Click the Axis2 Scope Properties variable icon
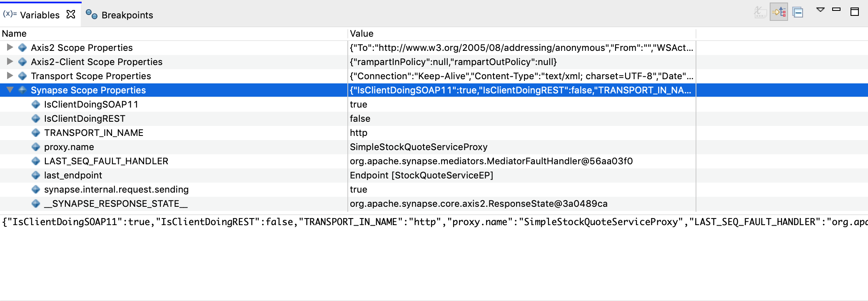Viewport: 868px width, 301px height. click(x=22, y=48)
